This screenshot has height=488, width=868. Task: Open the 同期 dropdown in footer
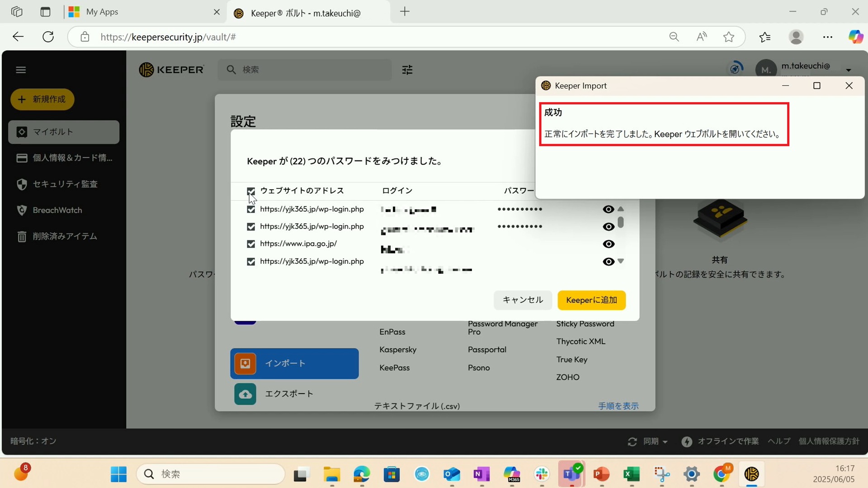(655, 441)
